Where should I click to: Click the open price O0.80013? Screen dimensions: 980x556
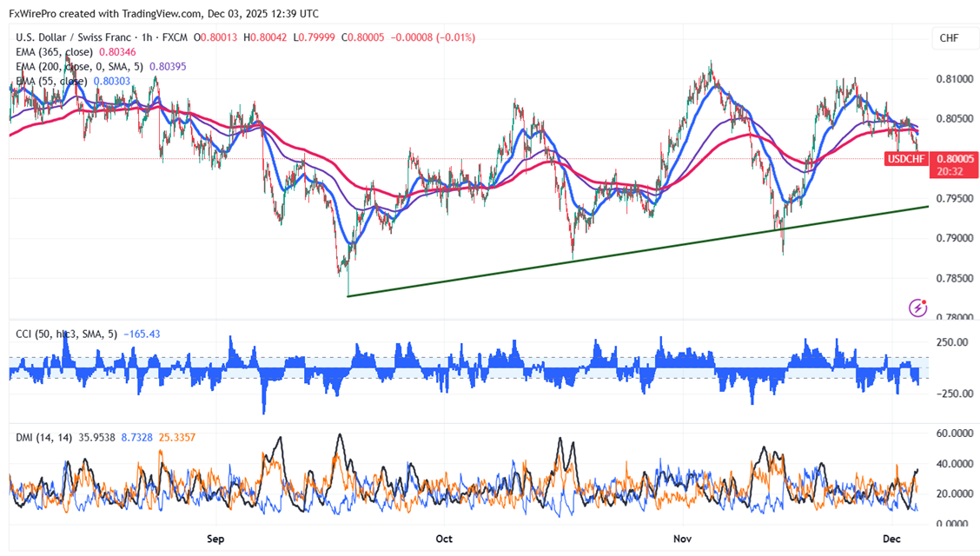[215, 37]
